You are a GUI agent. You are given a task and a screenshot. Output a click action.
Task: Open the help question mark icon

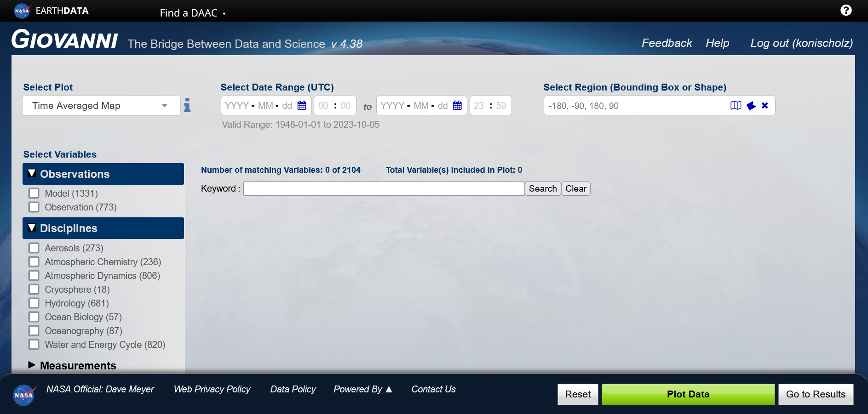[845, 10]
